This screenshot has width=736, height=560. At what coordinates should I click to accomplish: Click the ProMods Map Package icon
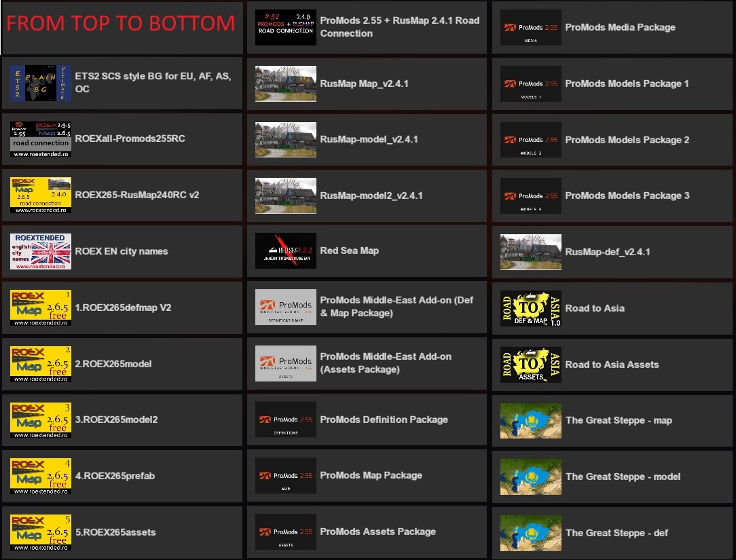[285, 476]
